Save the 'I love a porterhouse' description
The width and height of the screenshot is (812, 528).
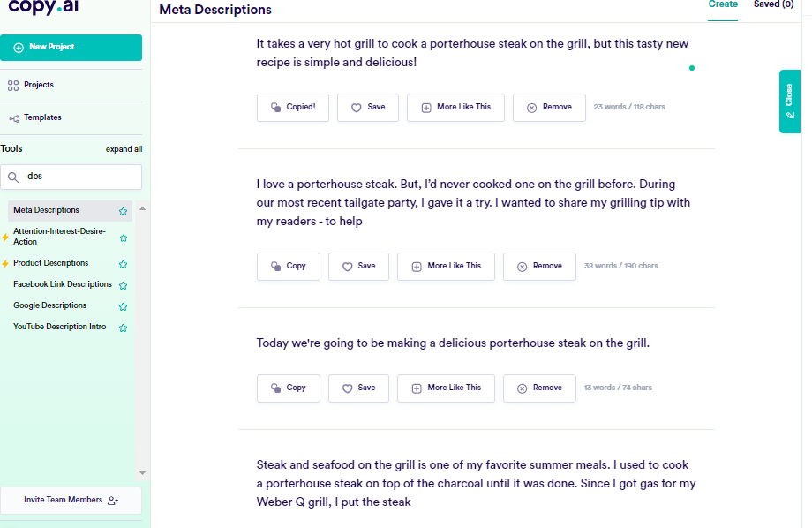[358, 266]
